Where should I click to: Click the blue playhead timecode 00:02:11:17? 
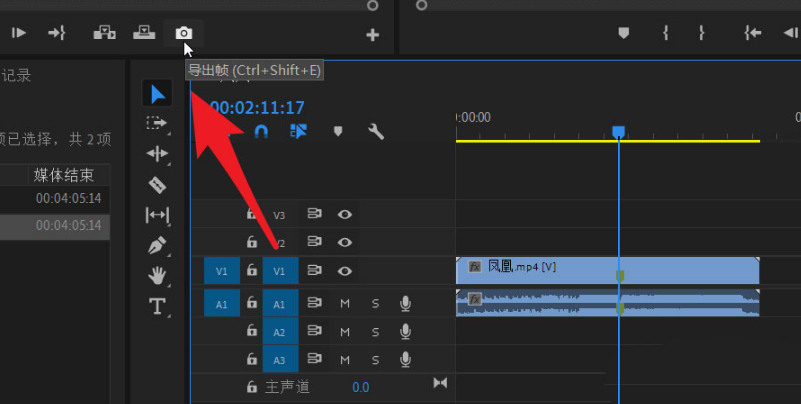click(x=257, y=108)
